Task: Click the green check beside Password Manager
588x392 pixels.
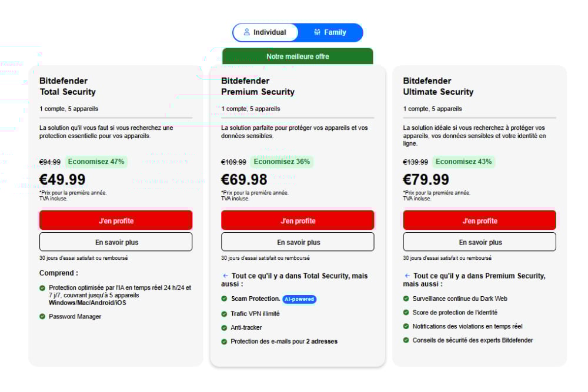Action: click(x=42, y=317)
